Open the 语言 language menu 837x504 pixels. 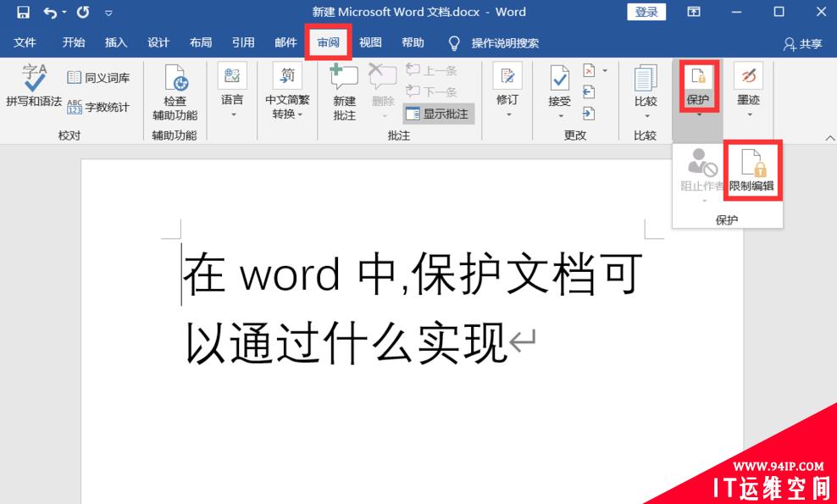232,91
